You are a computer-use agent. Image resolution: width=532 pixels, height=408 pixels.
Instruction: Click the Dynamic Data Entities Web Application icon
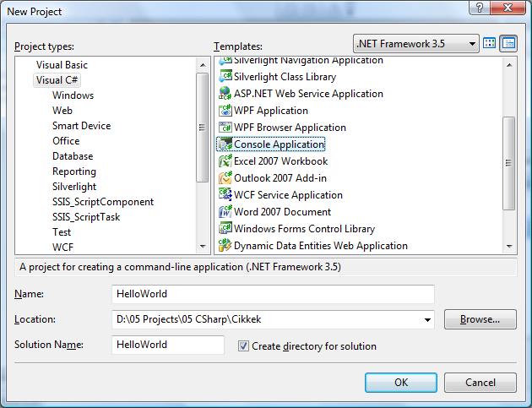tap(225, 246)
